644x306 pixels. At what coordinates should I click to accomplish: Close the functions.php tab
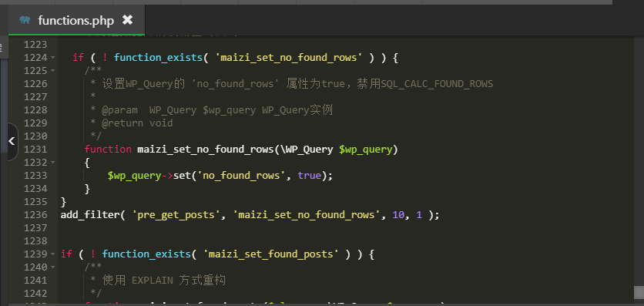[128, 20]
